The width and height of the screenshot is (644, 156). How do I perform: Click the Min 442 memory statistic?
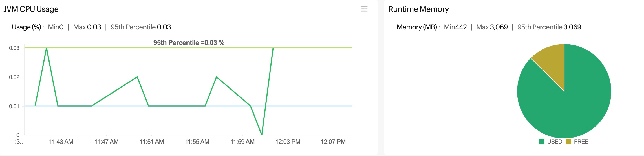455,27
